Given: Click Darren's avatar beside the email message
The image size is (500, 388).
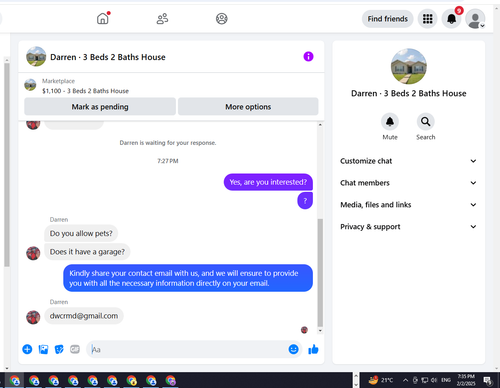Looking at the screenshot, I should pyautogui.click(x=33, y=317).
